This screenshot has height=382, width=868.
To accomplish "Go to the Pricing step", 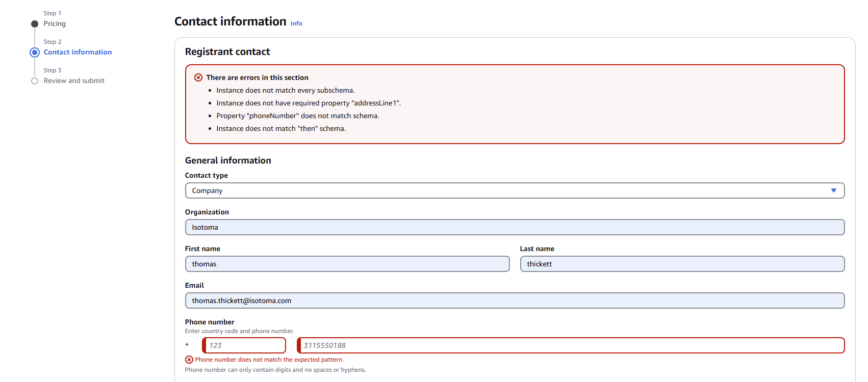I will [55, 24].
